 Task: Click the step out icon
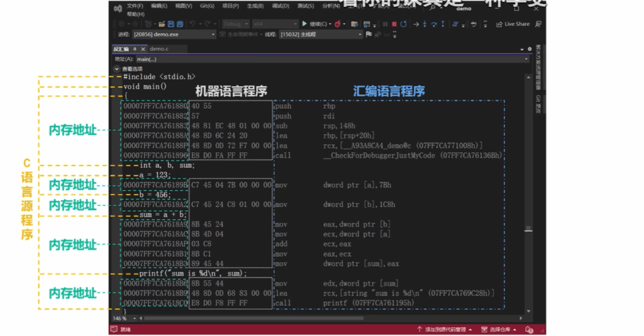[x=443, y=25]
